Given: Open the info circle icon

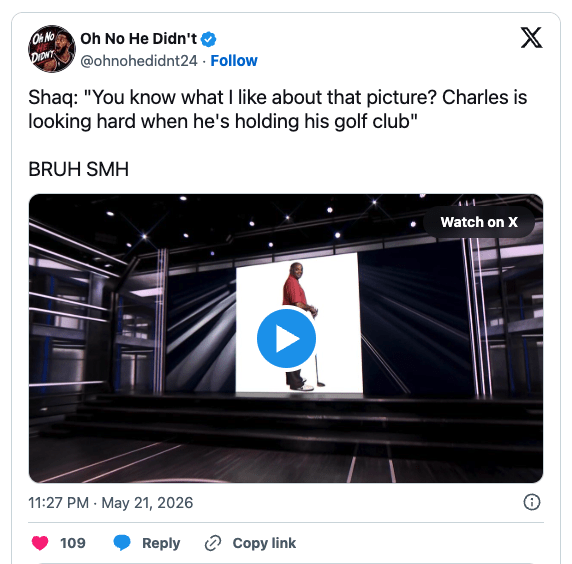Looking at the screenshot, I should click(532, 502).
